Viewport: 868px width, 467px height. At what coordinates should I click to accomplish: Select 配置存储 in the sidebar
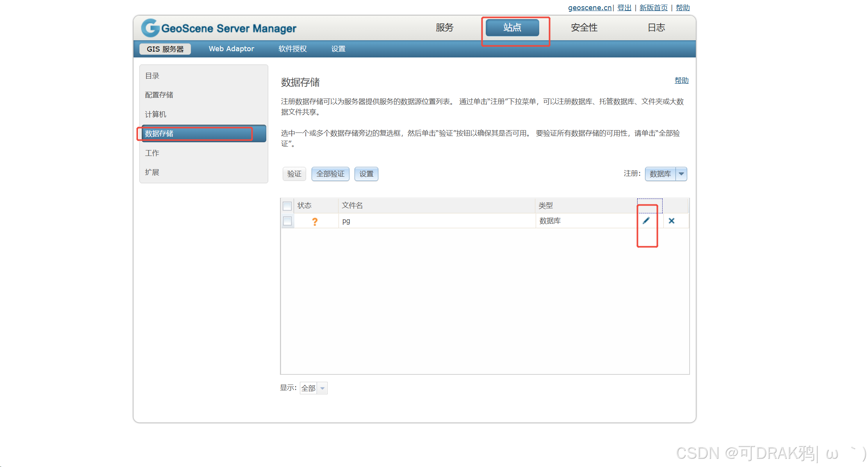coord(159,95)
